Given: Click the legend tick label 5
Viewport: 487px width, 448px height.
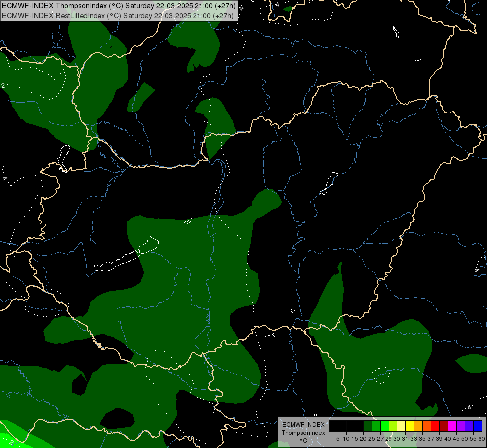Looking at the screenshot, I should click(x=338, y=439).
